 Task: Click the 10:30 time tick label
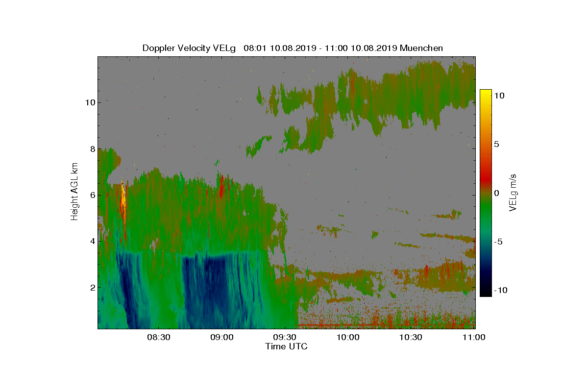point(411,337)
